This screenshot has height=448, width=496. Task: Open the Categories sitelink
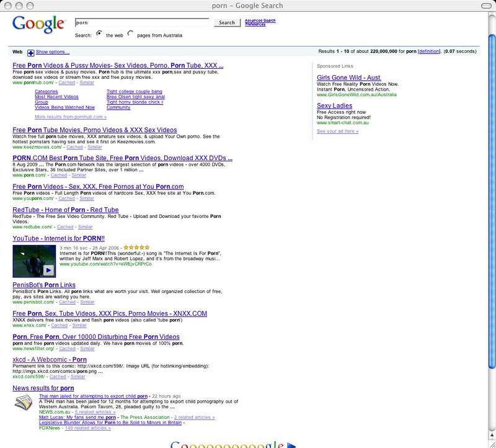(46, 91)
